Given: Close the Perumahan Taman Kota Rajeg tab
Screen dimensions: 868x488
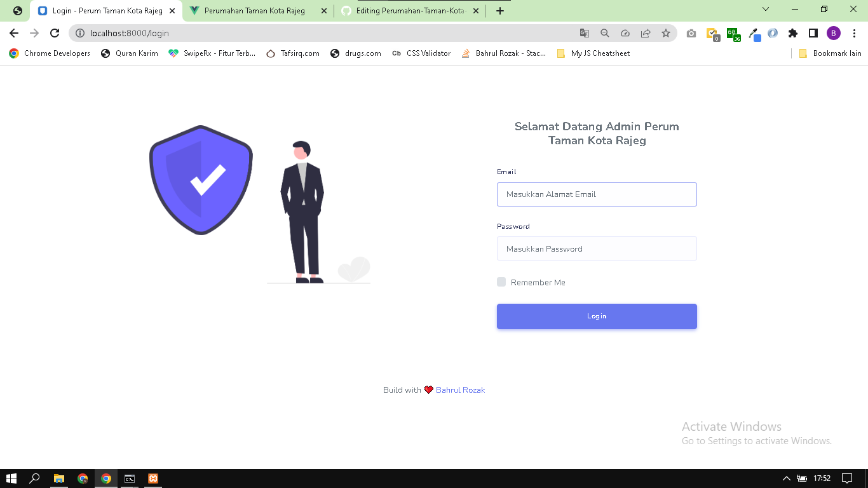Looking at the screenshot, I should click(x=324, y=11).
